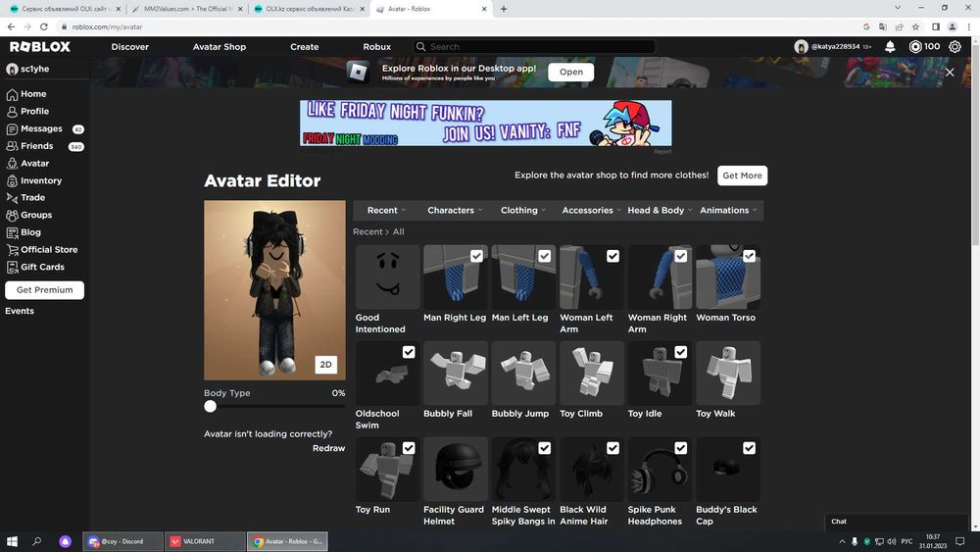Open the Avatar Shop menu
980x552 pixels.
pos(220,47)
